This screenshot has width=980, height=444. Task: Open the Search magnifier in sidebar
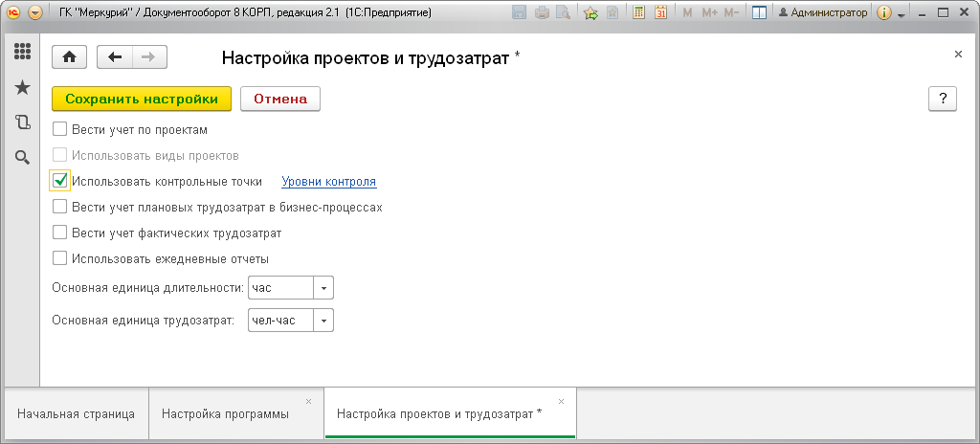pyautogui.click(x=23, y=158)
